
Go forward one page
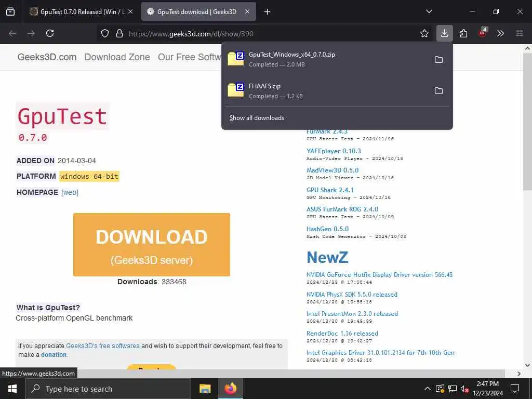coord(31,33)
